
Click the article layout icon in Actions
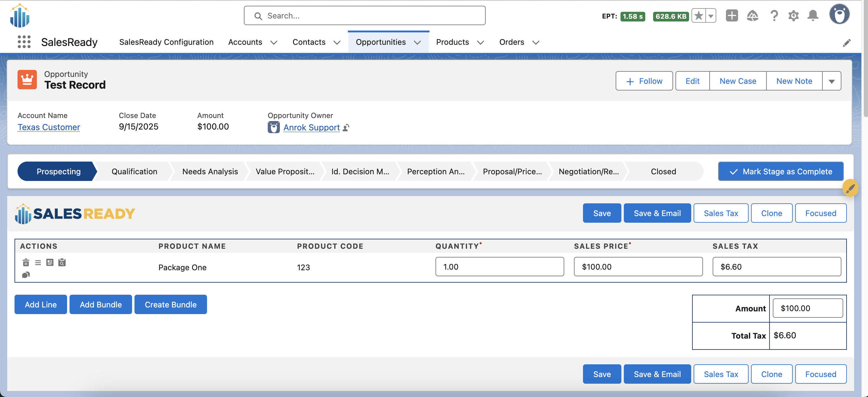(50, 262)
